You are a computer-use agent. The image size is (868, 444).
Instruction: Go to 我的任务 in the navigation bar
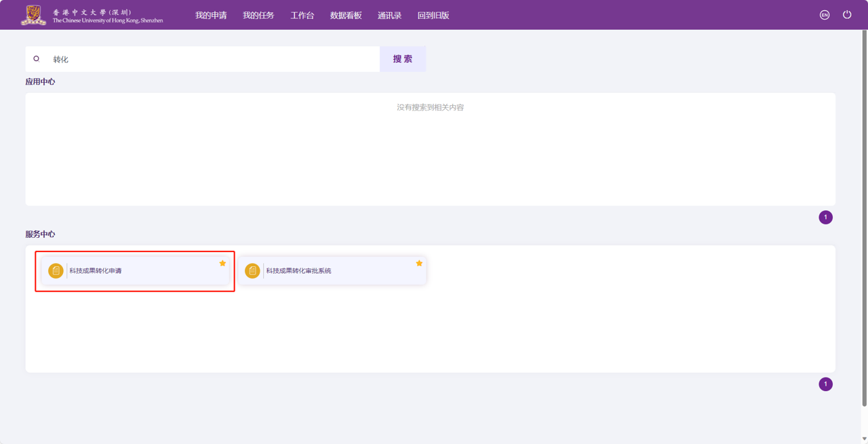coord(258,15)
